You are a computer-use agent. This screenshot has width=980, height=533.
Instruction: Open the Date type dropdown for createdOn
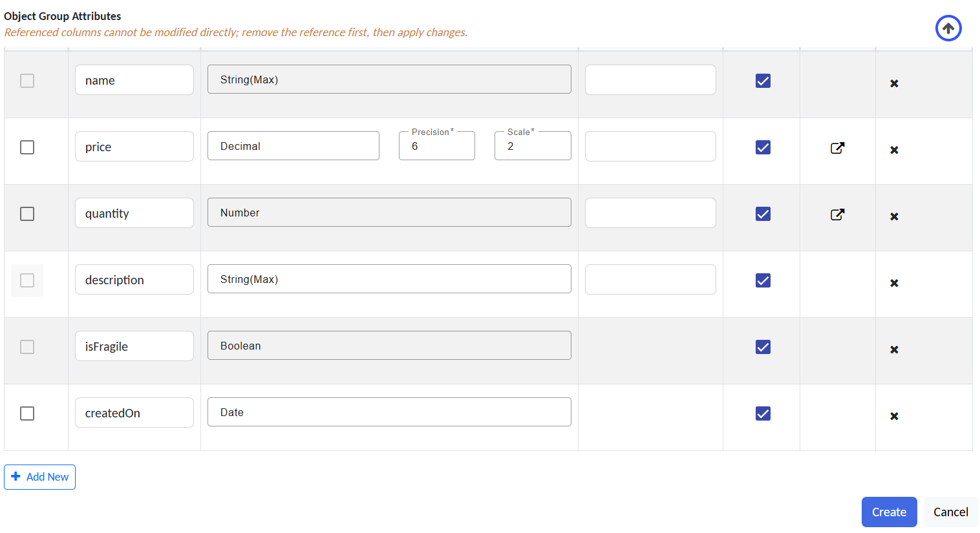tap(389, 412)
